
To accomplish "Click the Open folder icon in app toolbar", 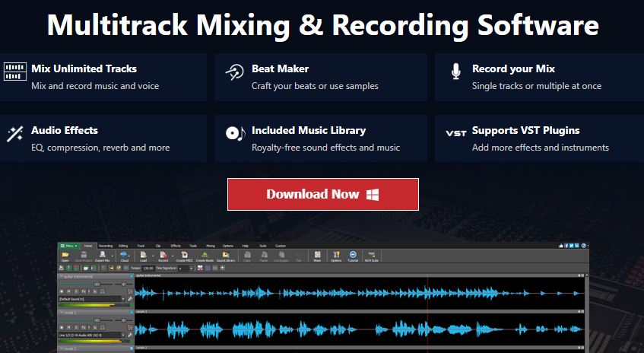I will tap(65, 255).
